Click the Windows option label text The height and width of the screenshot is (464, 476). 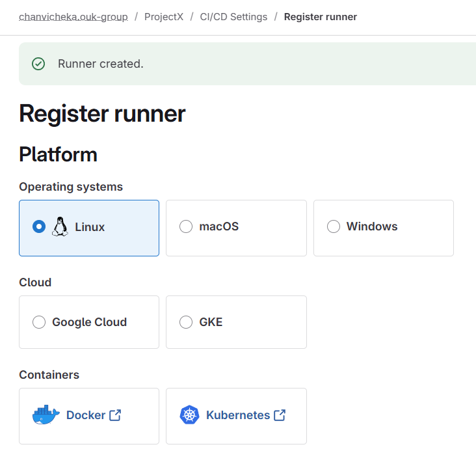tap(372, 226)
